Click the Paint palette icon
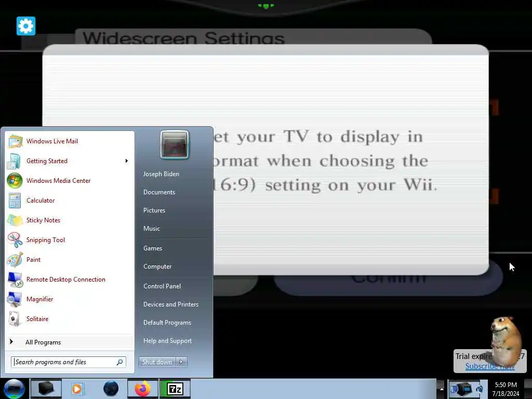The height and width of the screenshot is (399, 532). 15,260
